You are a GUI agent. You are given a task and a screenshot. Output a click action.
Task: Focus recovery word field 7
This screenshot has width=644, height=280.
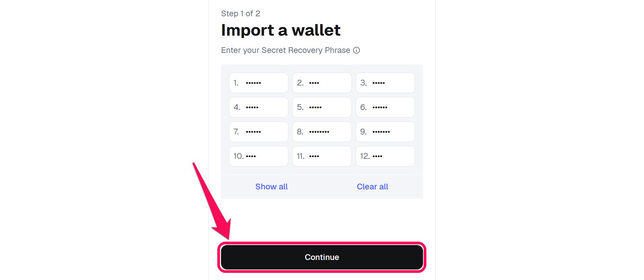pyautogui.click(x=259, y=132)
